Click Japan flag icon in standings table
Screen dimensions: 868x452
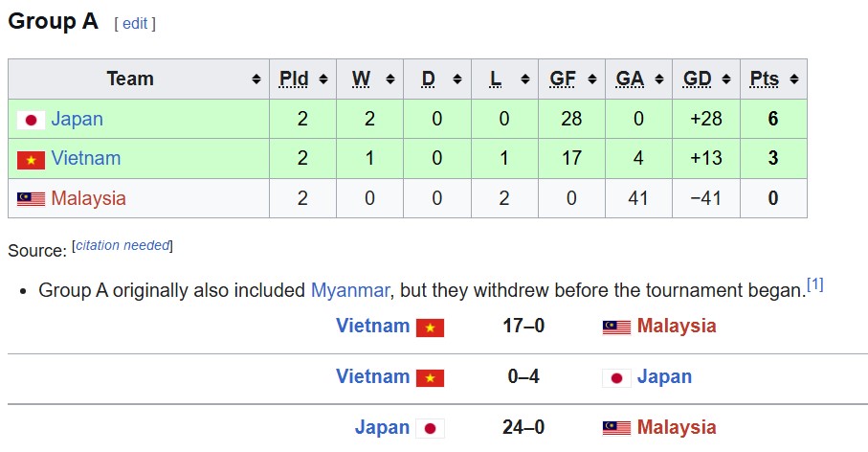coord(31,121)
